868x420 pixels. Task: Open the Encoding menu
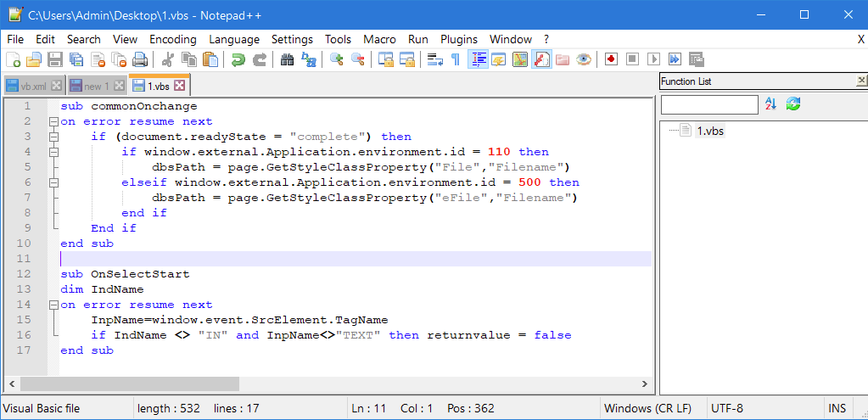click(x=173, y=39)
